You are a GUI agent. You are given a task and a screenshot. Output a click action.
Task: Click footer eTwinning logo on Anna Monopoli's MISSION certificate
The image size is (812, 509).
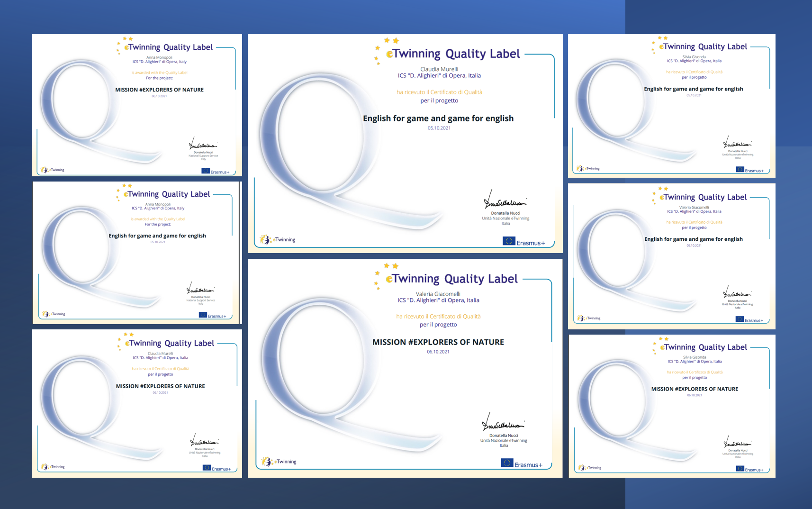(53, 170)
